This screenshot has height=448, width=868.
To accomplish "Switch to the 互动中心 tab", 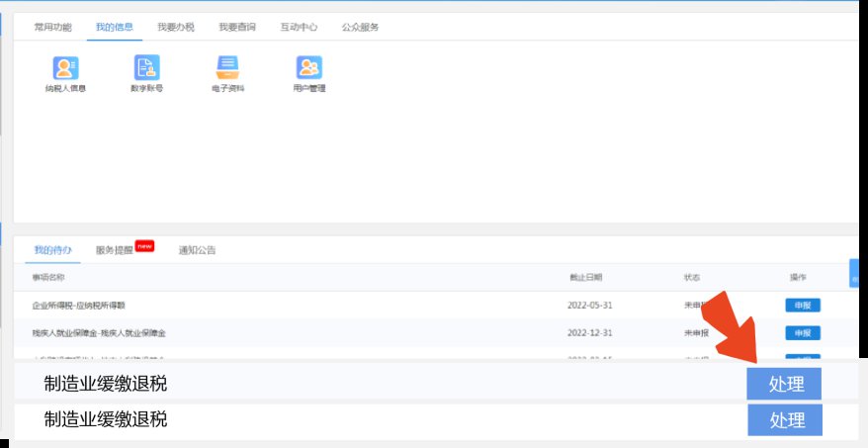I will [x=299, y=27].
